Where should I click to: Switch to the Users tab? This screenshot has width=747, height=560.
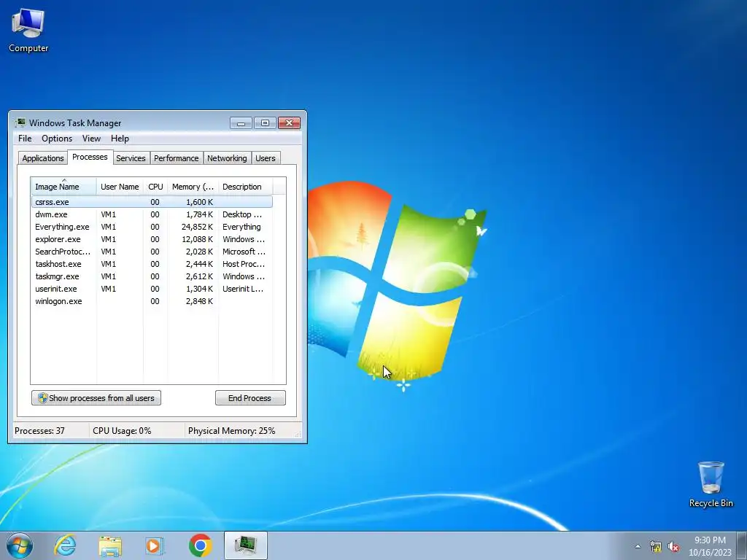click(x=266, y=158)
